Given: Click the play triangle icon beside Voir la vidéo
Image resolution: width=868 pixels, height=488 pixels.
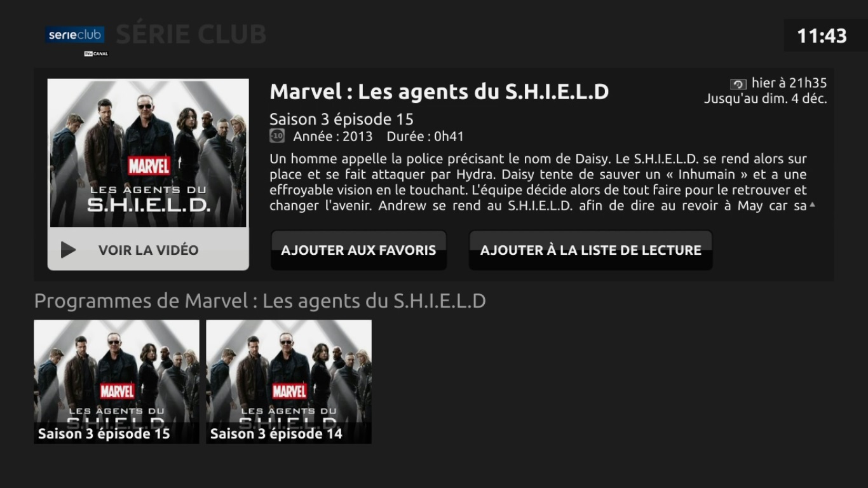Looking at the screenshot, I should click(x=68, y=250).
